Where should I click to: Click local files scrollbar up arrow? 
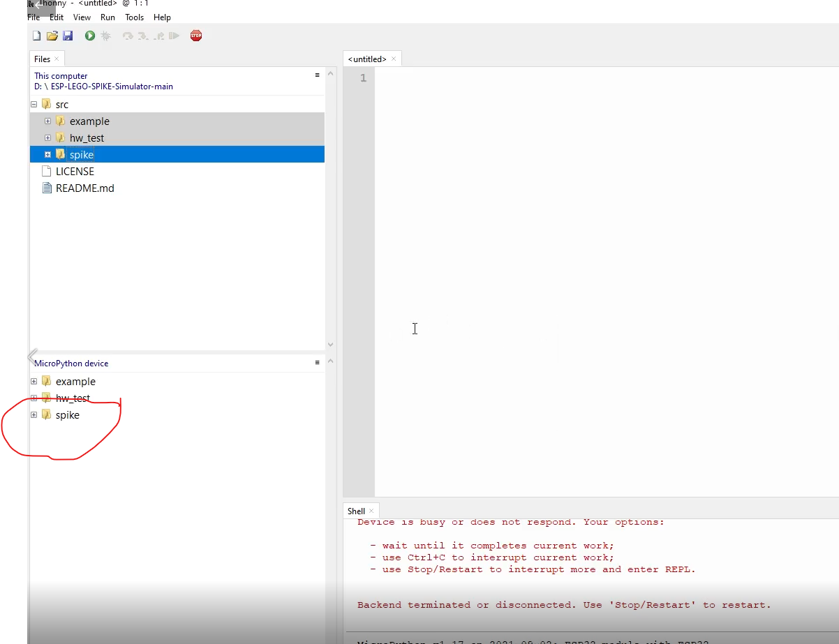click(x=330, y=73)
